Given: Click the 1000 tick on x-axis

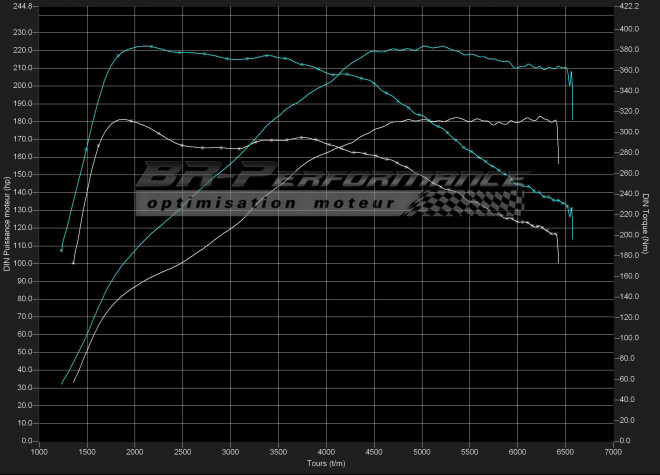Looking at the screenshot, I should pos(39,452).
